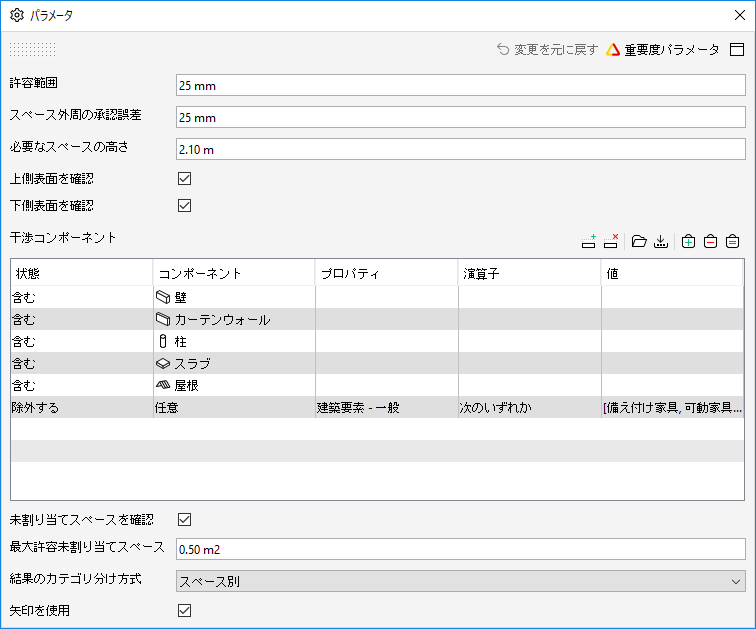Image resolution: width=756 pixels, height=629 pixels.
Task: Open the 結果のカテゴリ分け方式 dropdown
Action: coord(460,581)
